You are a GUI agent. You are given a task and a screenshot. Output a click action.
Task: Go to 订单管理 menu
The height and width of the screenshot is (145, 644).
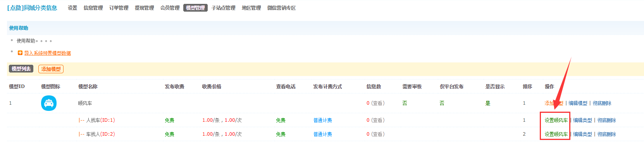pos(119,8)
